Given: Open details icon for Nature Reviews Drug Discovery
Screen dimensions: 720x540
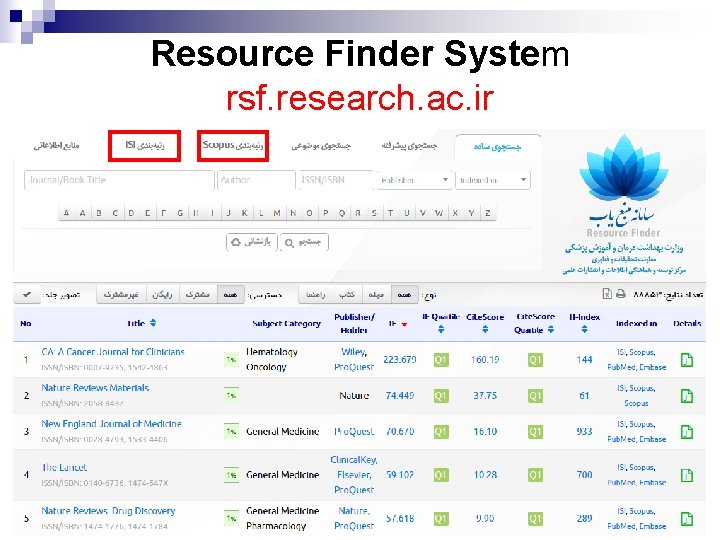Looking at the screenshot, I should pos(686,519).
